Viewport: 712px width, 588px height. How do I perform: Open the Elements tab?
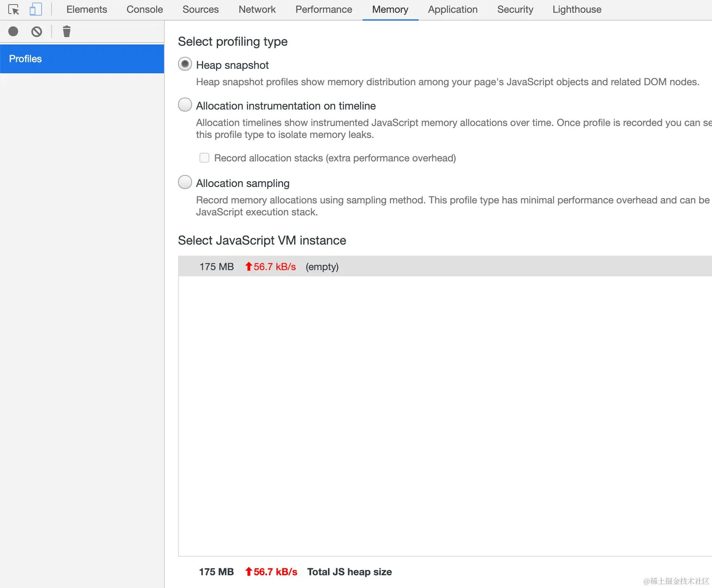click(x=87, y=9)
